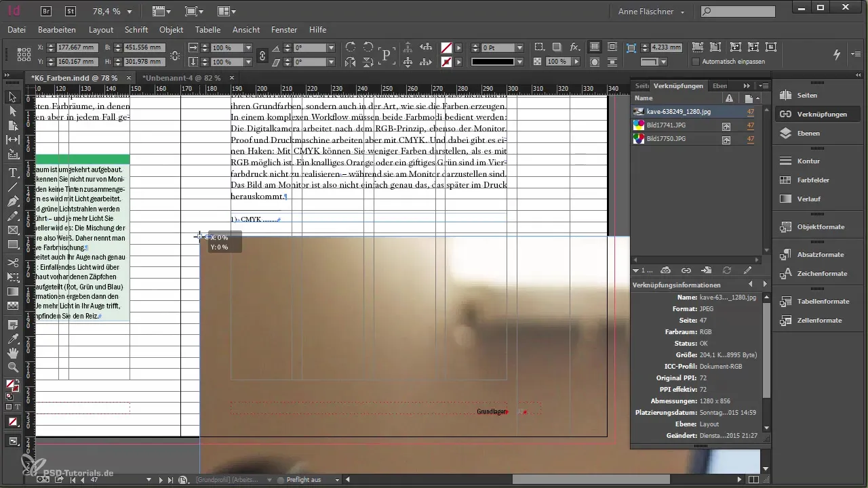868x488 pixels.
Task: Select the Eyedropper tool
Action: (12, 339)
